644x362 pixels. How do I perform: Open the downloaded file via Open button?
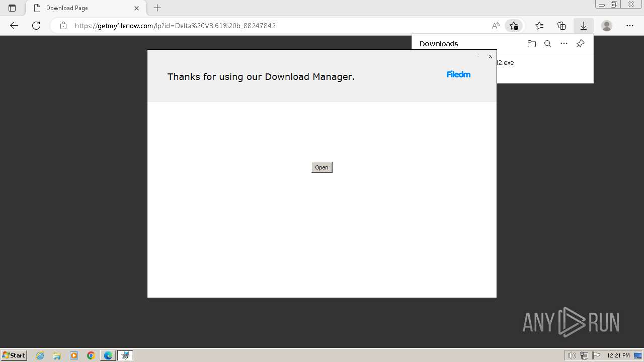tap(322, 167)
